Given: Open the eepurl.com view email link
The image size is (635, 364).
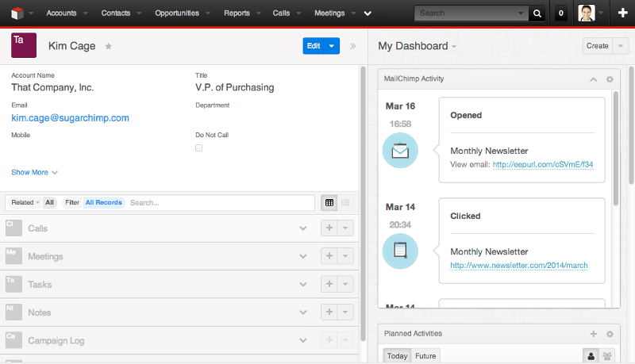Looking at the screenshot, I should (x=543, y=165).
